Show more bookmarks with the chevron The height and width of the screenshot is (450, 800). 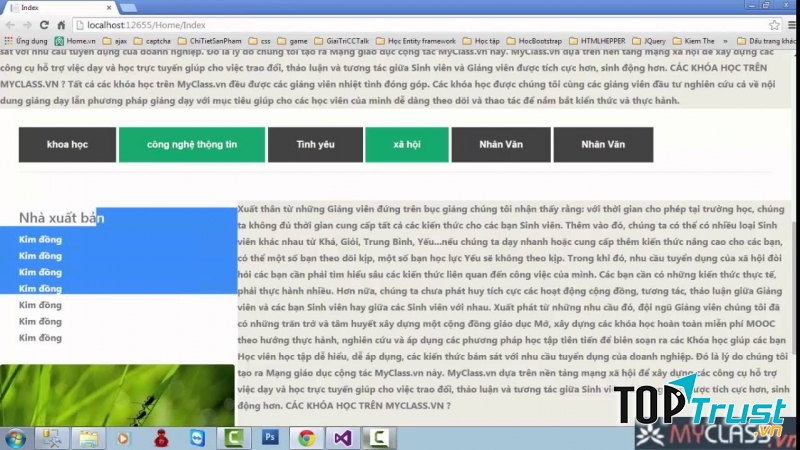point(725,41)
